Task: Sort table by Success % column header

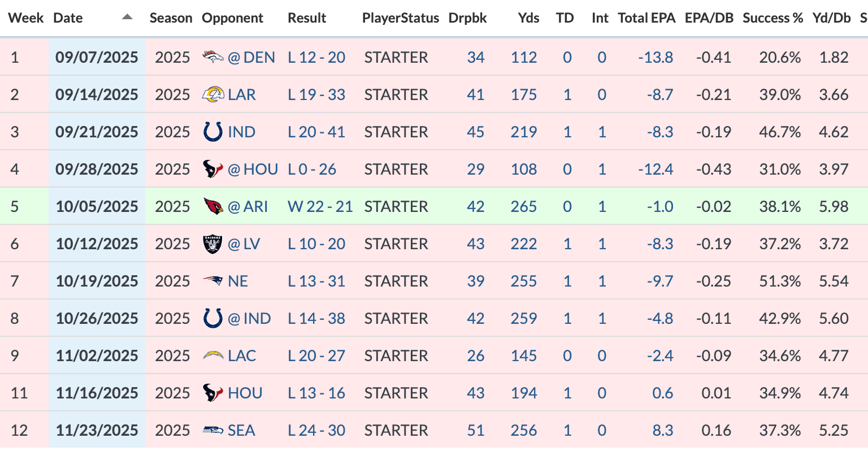Action: click(x=772, y=18)
